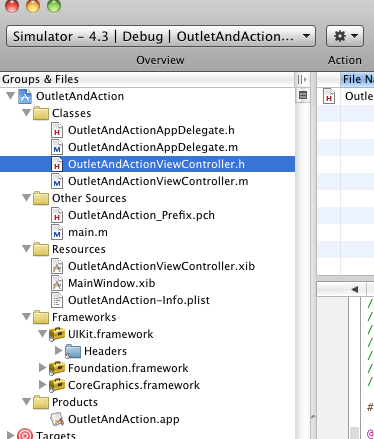The image size is (374, 439).
Task: Click the Groups & Files column header
Action: pyautogui.click(x=147, y=79)
